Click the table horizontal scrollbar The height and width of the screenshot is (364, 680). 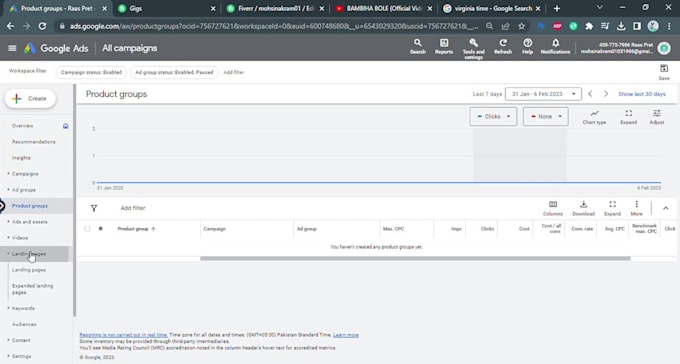pyautogui.click(x=415, y=259)
